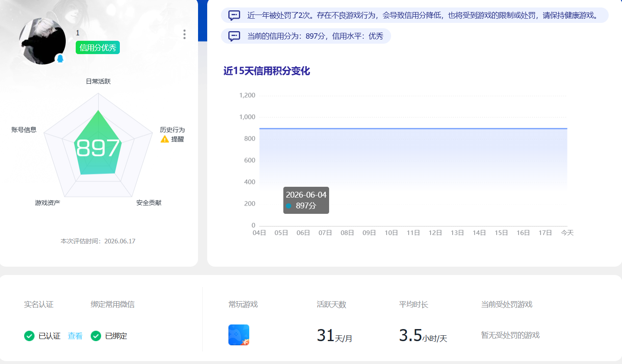This screenshot has height=364, width=622.
Task: Click the 账号信息 radar axis label
Action: tap(24, 130)
